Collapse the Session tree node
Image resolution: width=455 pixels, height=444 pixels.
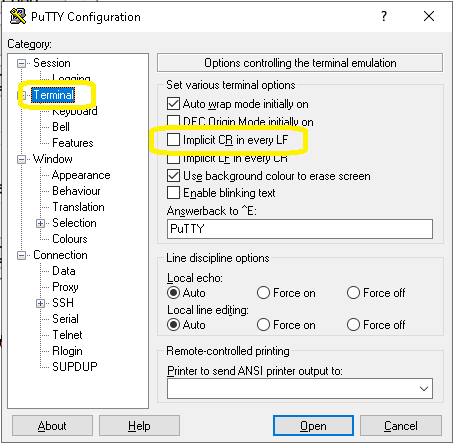click(x=21, y=63)
